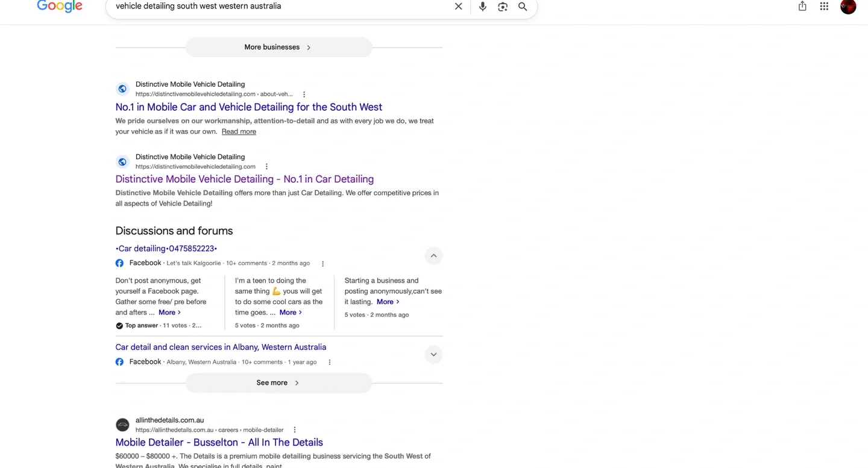The height and width of the screenshot is (468, 868).
Task: Open three-dot menu for Kalgoorlie Facebook post
Action: [322, 264]
